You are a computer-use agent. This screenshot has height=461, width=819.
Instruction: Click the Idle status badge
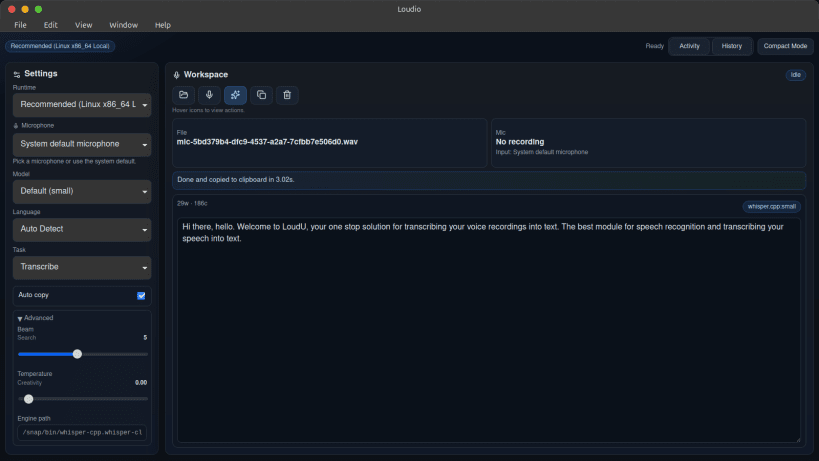click(x=795, y=75)
